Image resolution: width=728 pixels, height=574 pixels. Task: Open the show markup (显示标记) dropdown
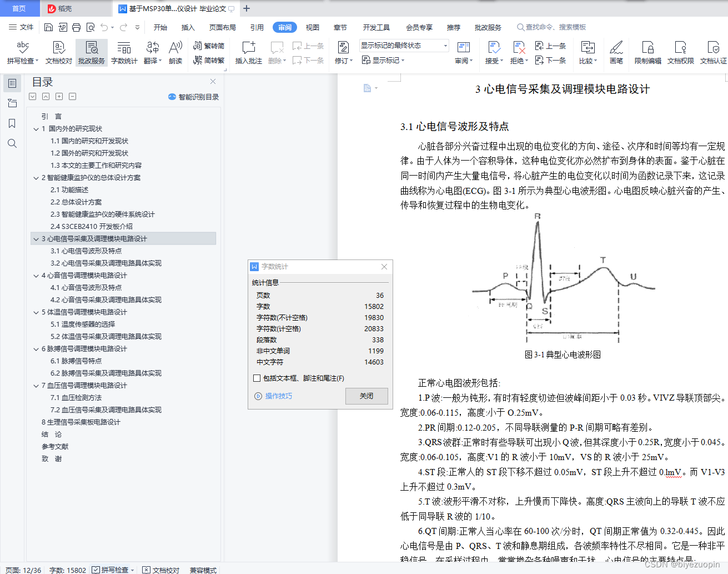pyautogui.click(x=383, y=60)
